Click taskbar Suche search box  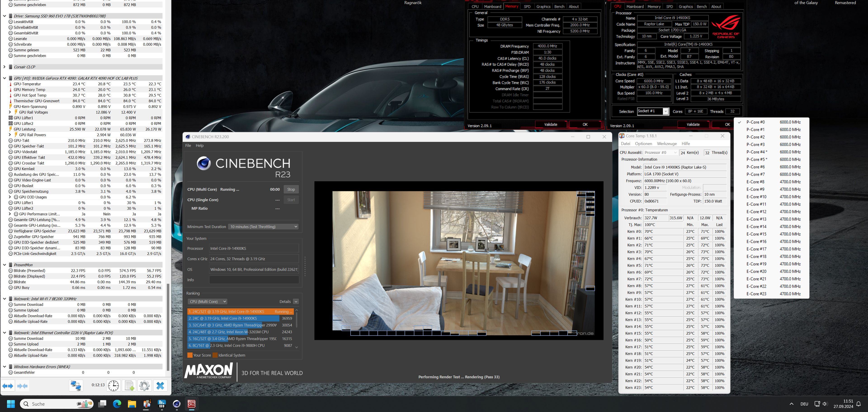(x=57, y=404)
